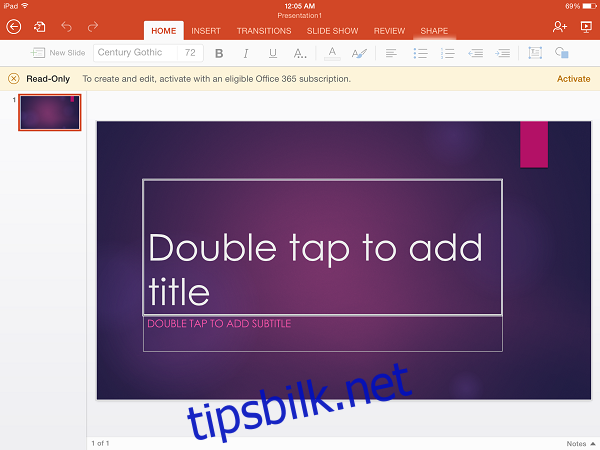Open more text formatting options
This screenshot has width=600, height=450.
(300, 53)
